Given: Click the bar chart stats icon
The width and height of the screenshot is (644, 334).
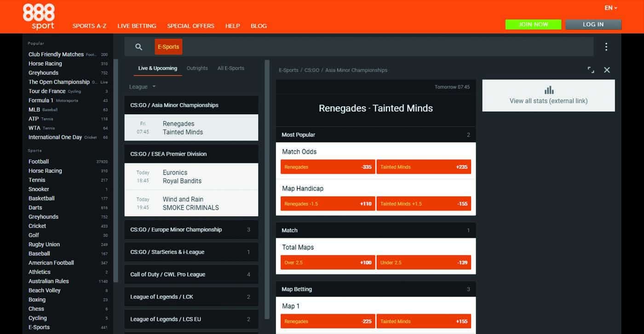Looking at the screenshot, I should (x=549, y=90).
